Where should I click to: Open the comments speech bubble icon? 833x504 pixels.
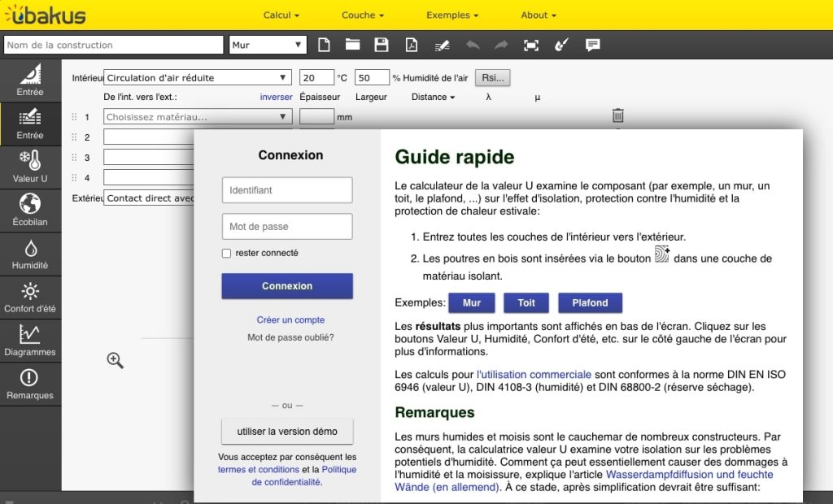(x=593, y=45)
